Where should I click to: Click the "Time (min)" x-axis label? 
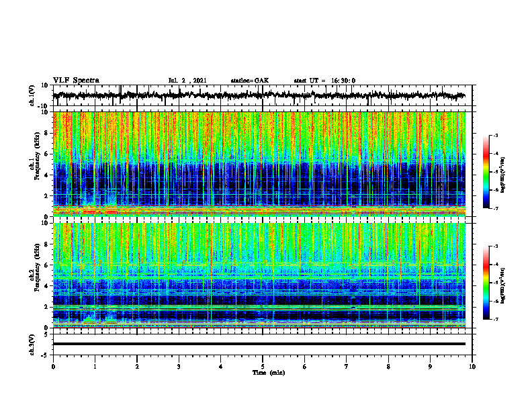pyautogui.click(x=269, y=373)
